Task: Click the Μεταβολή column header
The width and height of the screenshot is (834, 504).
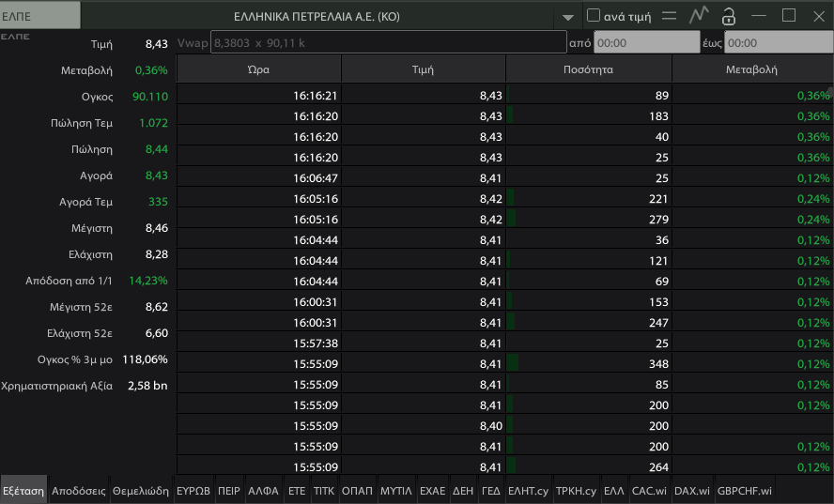Action: click(x=751, y=69)
